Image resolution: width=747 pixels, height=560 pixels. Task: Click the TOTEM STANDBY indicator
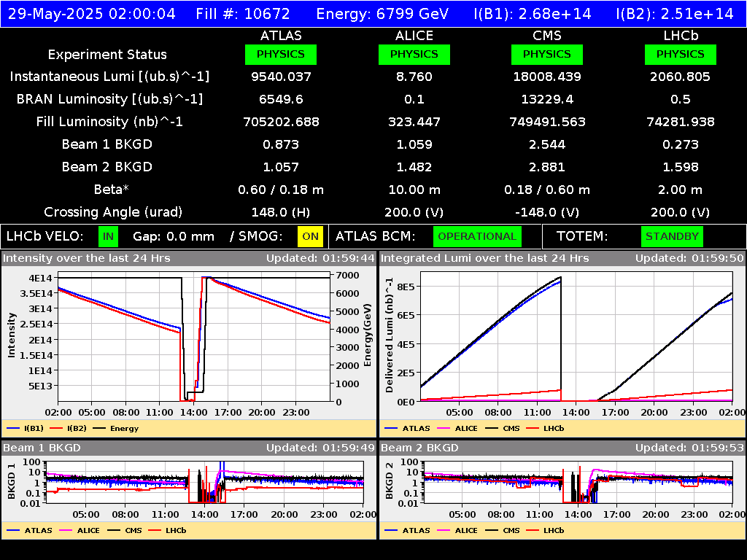point(672,237)
